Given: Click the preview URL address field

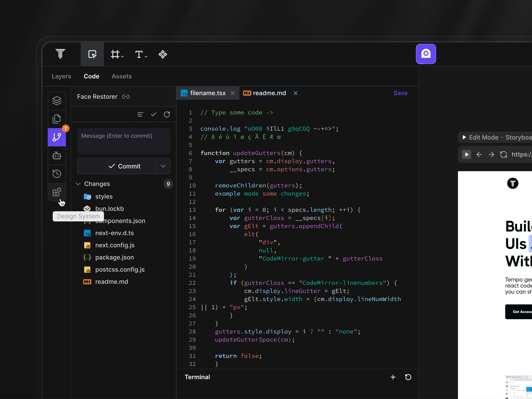Looking at the screenshot, I should [x=521, y=154].
